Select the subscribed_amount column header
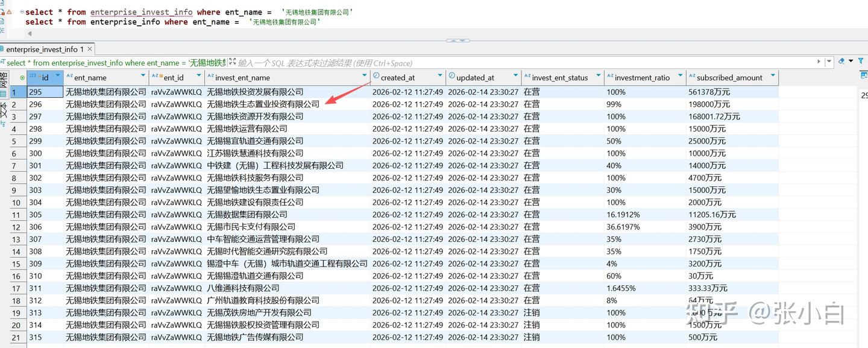Screen dimensions: 868x348 point(732,77)
